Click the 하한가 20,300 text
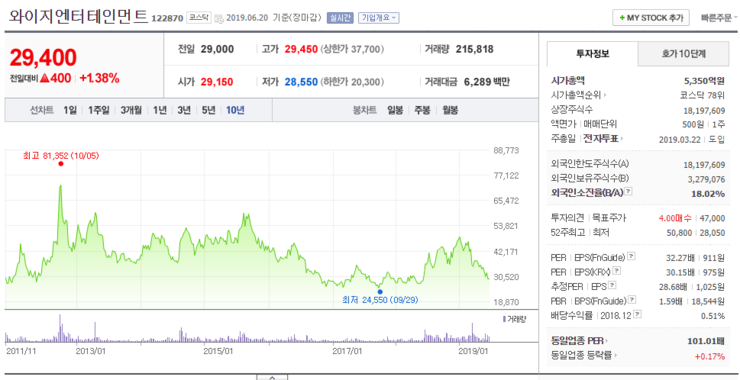This screenshot has width=740, height=380. (352, 82)
